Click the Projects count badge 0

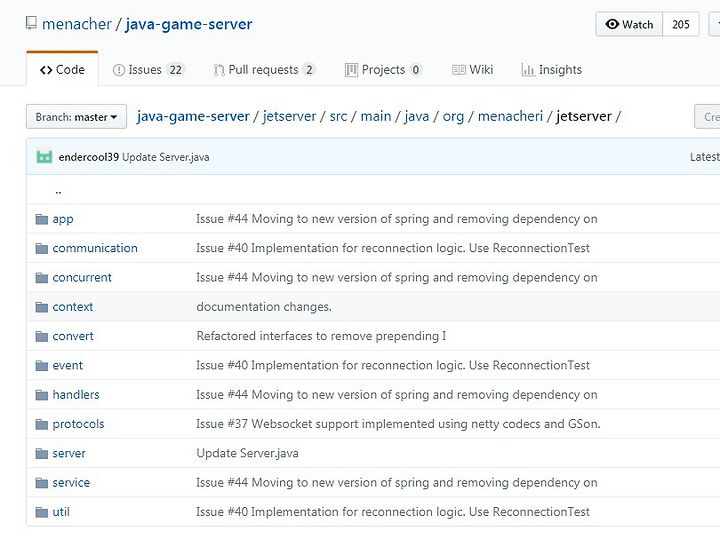point(416,70)
